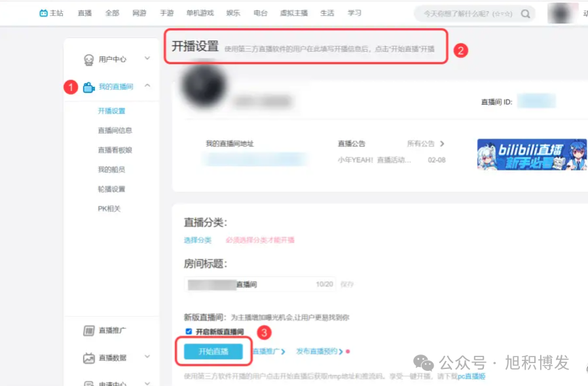Open 申请中心 via its sidebar icon
Screen dimensions: 588x386
coord(88,383)
